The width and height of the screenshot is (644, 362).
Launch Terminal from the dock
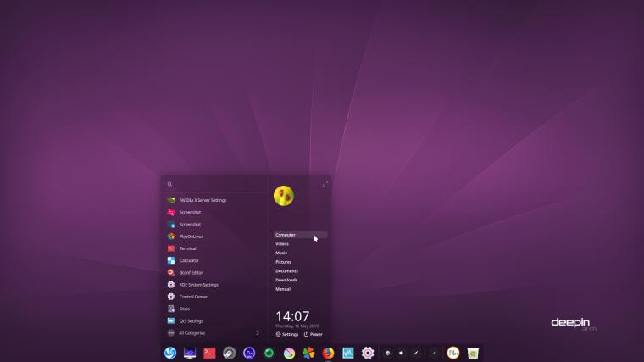point(209,353)
